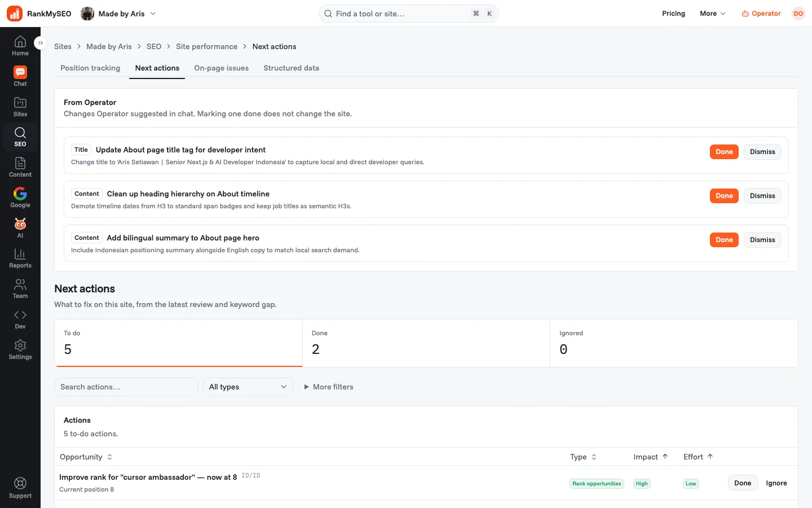Image resolution: width=812 pixels, height=508 pixels.
Task: Sort the table by Type
Action: pyautogui.click(x=584, y=457)
